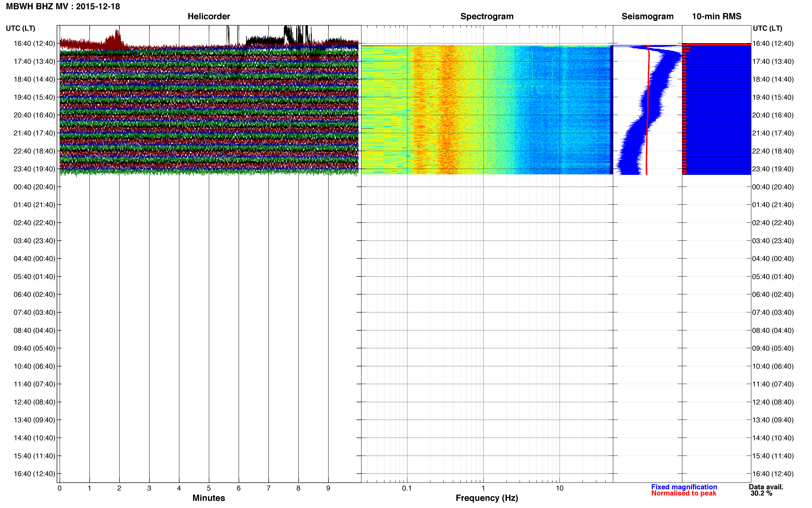Click "12:40 (08:40)" on the Helicorder time axis
812x508 pixels.
(x=34, y=402)
